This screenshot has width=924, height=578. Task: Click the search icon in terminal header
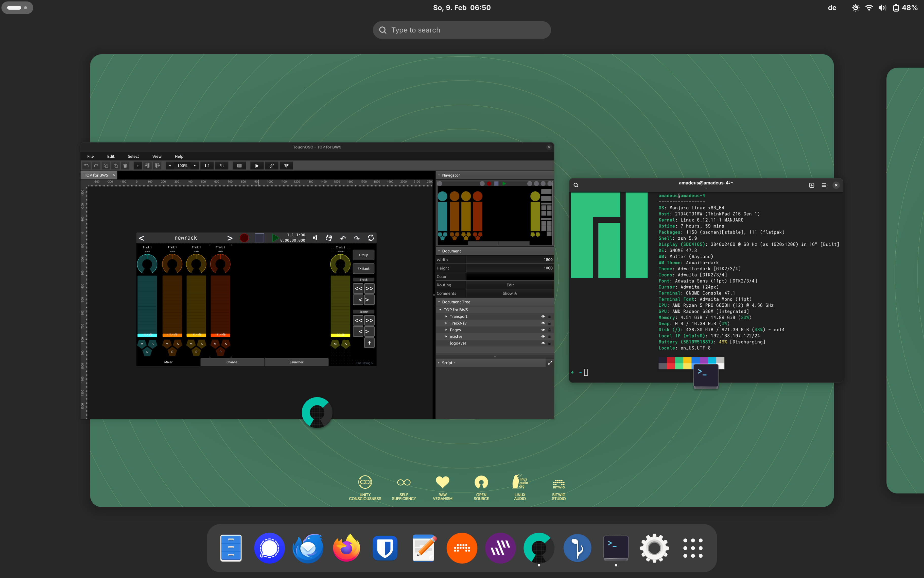point(576,185)
